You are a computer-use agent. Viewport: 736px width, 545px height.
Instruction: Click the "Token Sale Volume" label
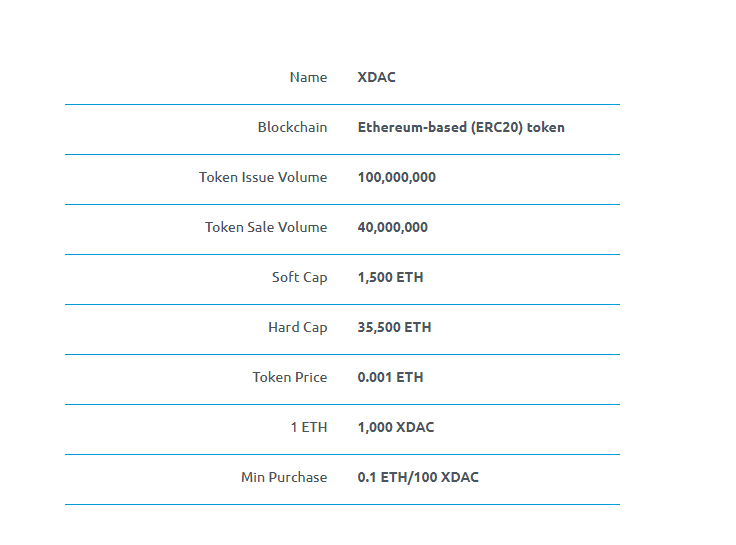click(x=266, y=227)
